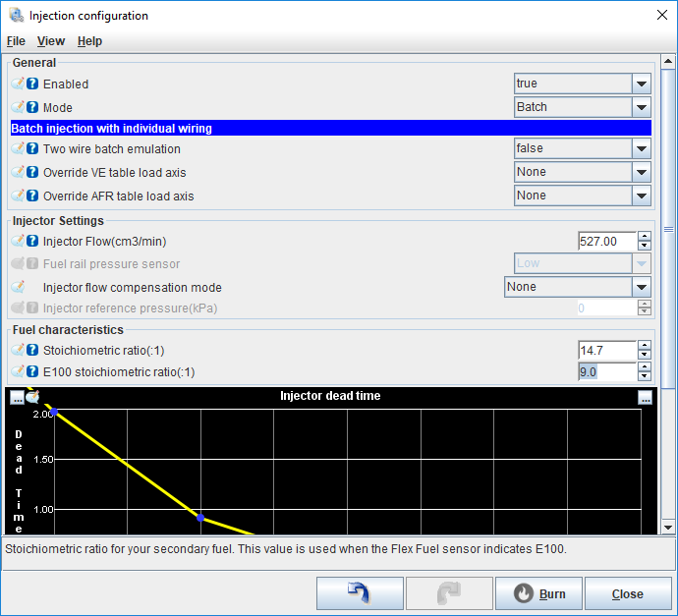Click the help icon beside Injector Flow

32,242
